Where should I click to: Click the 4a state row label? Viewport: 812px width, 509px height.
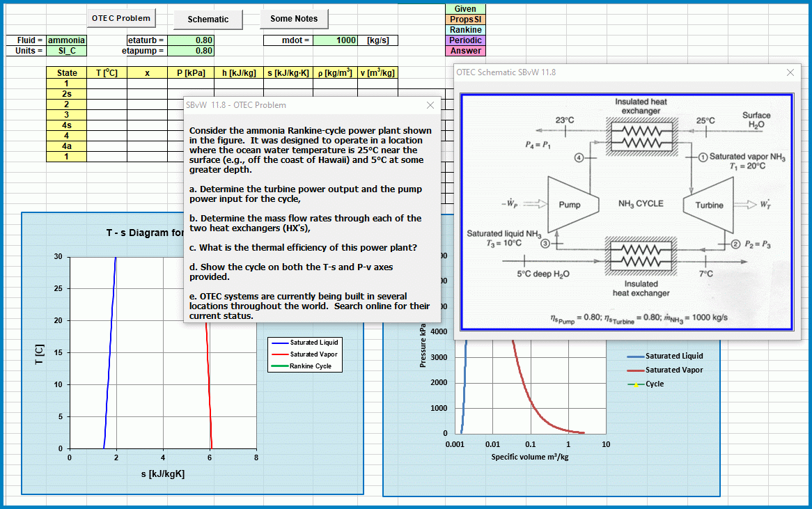pos(67,146)
